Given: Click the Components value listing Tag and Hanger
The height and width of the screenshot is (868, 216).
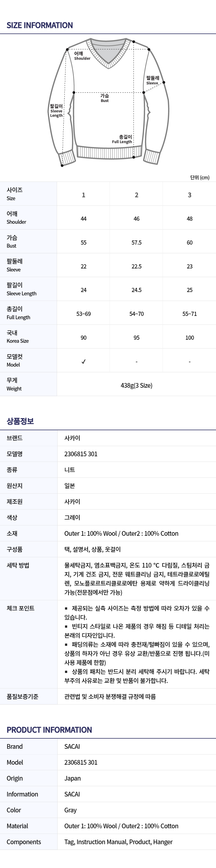Looking at the screenshot, I should pos(118,842).
